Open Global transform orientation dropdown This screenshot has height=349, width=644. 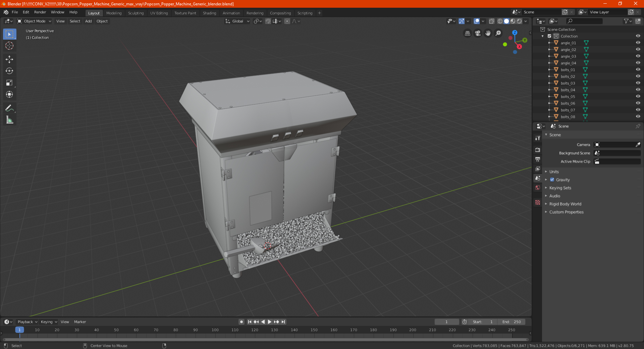(x=237, y=21)
